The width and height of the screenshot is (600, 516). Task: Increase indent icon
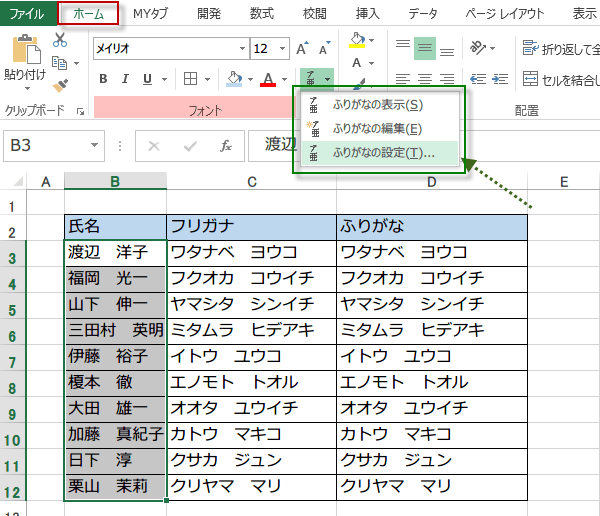(500, 79)
